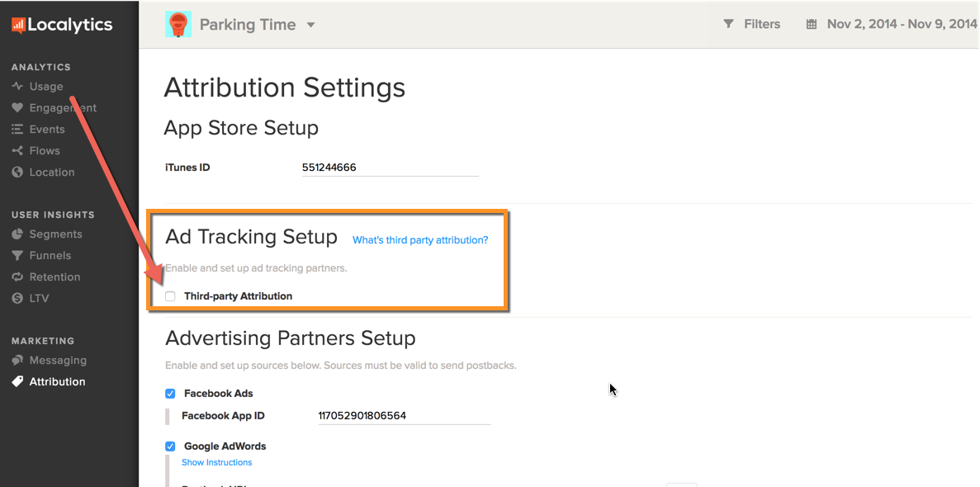
Task: Click the Flows share icon
Action: point(17,151)
